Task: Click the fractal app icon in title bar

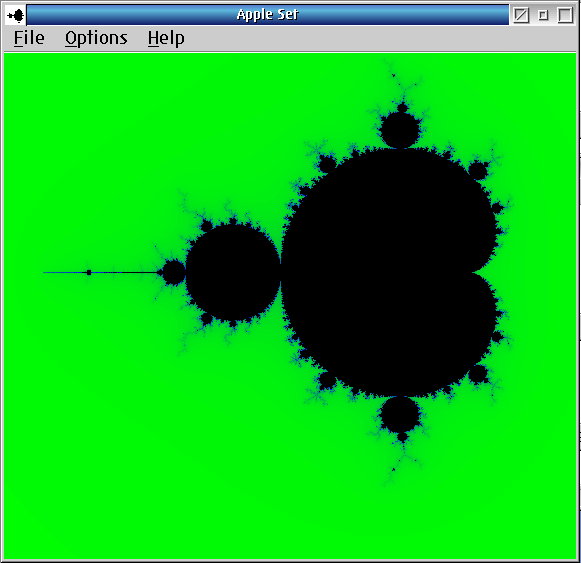Action: [x=16, y=15]
